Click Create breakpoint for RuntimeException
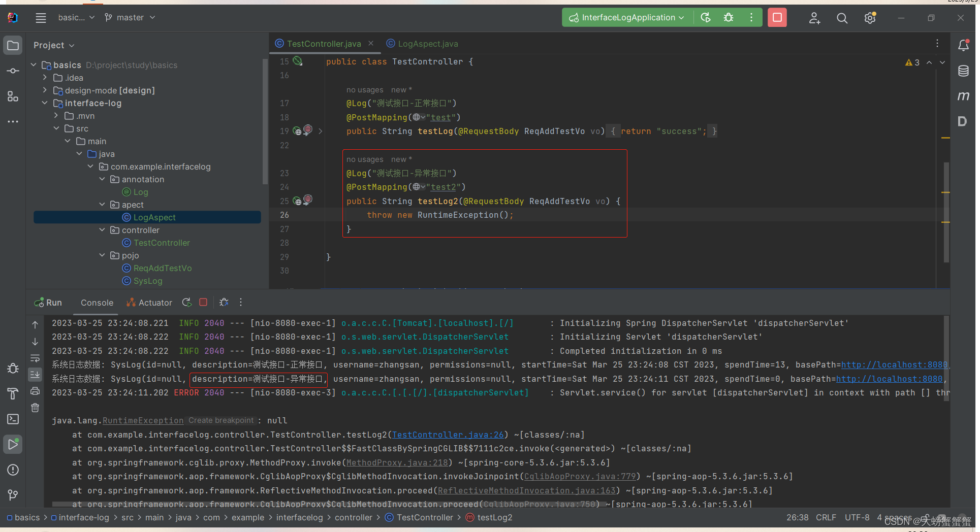This screenshot has width=980, height=532. pos(221,420)
